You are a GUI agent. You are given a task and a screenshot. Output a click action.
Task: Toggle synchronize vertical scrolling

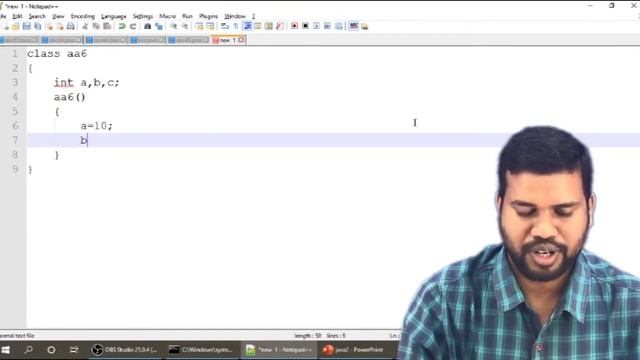click(x=199, y=27)
